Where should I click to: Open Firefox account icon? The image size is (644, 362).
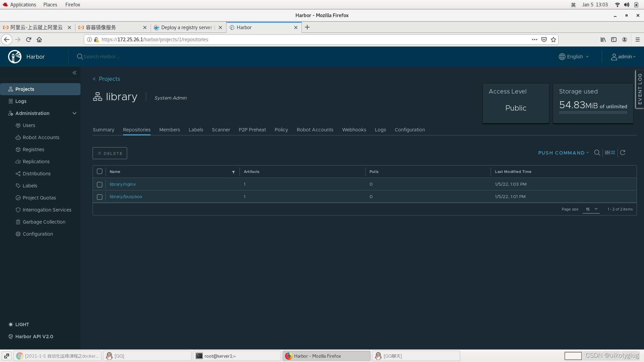click(625, 40)
